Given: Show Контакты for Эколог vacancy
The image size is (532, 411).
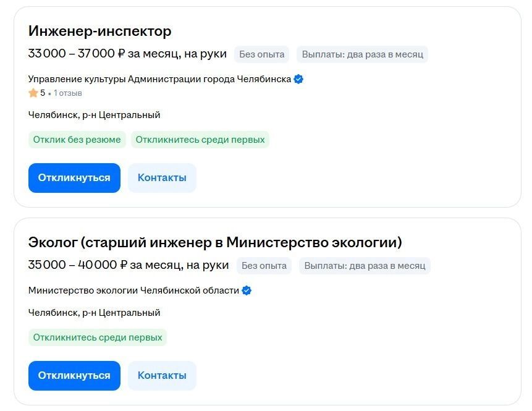Looking at the screenshot, I should (x=162, y=376).
